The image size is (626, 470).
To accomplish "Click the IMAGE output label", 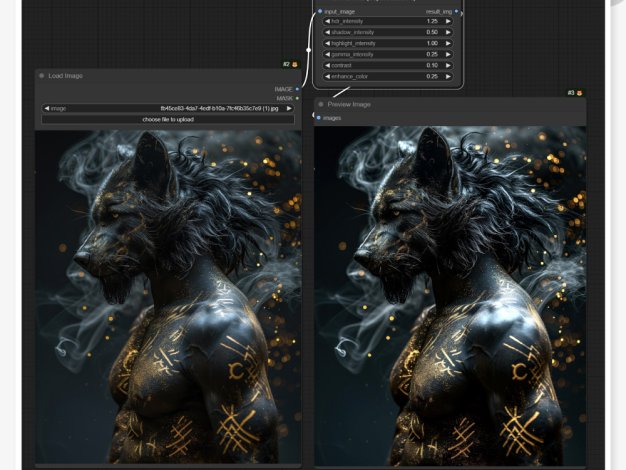I will click(283, 89).
